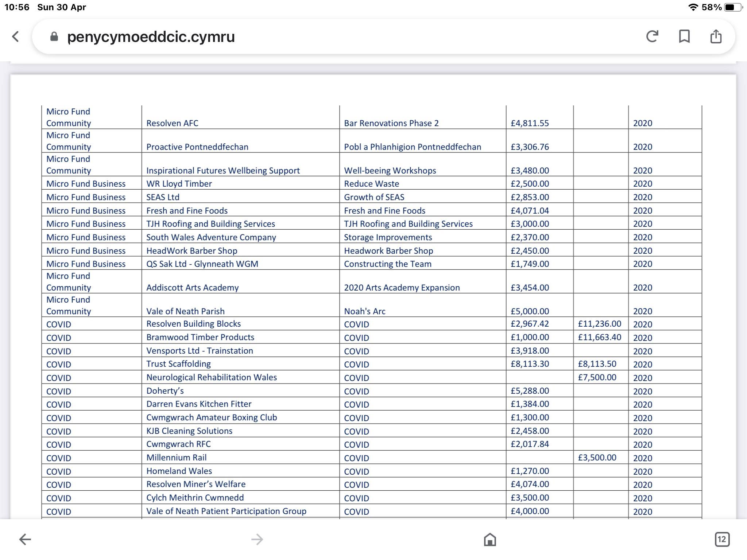Bookmark this page using the bookmark icon
Image resolution: width=747 pixels, height=560 pixels.
click(684, 36)
